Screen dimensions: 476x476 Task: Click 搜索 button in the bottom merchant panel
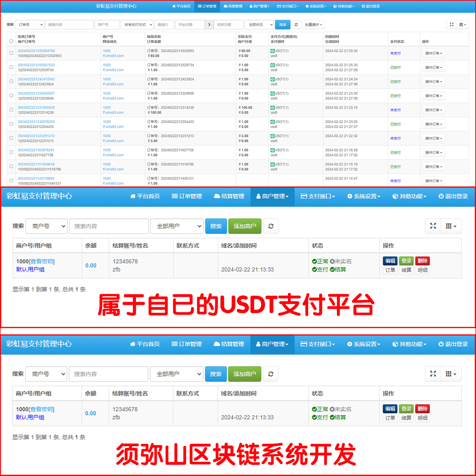(x=216, y=374)
